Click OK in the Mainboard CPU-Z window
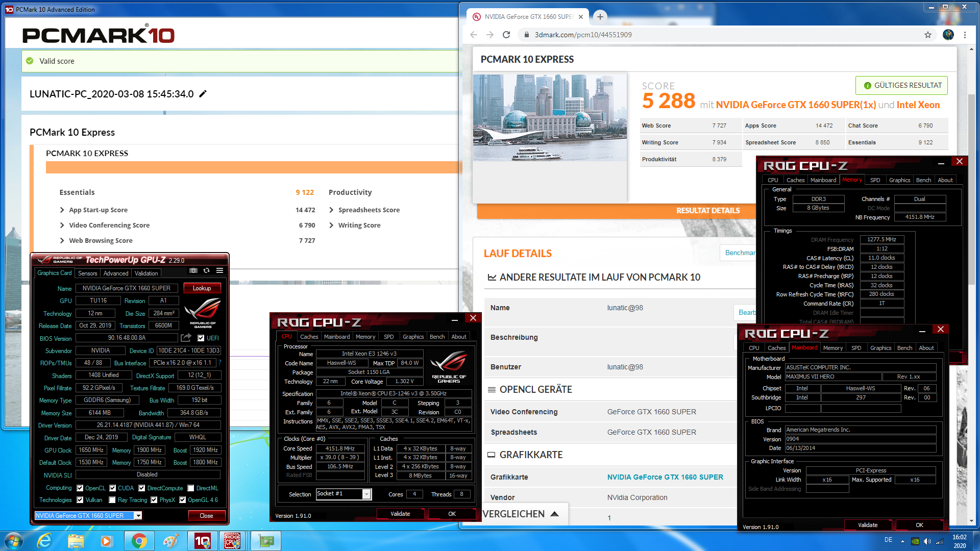 (919, 525)
